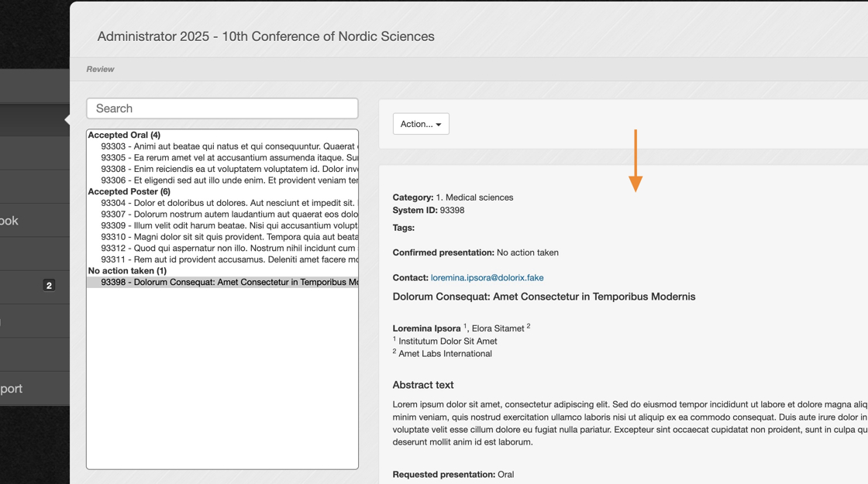Screen dimensions: 868x484
Task: Select abstract 93305 Ea rerum amet
Action: click(x=222, y=158)
